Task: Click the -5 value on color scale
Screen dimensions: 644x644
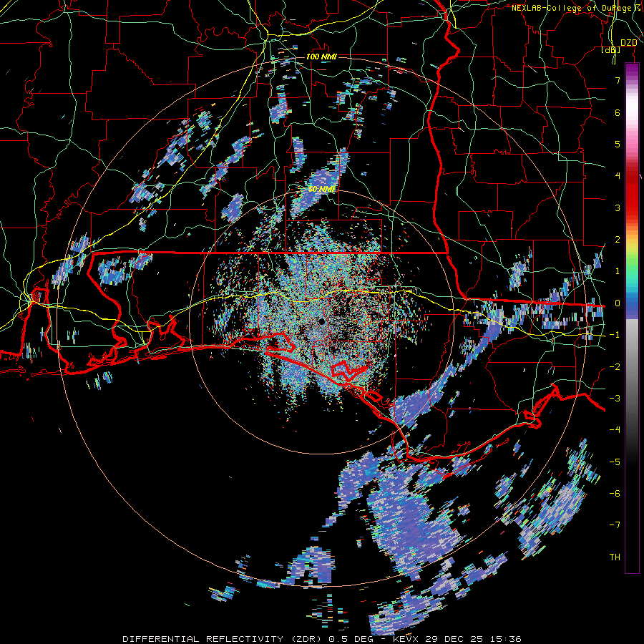Action: (615, 462)
